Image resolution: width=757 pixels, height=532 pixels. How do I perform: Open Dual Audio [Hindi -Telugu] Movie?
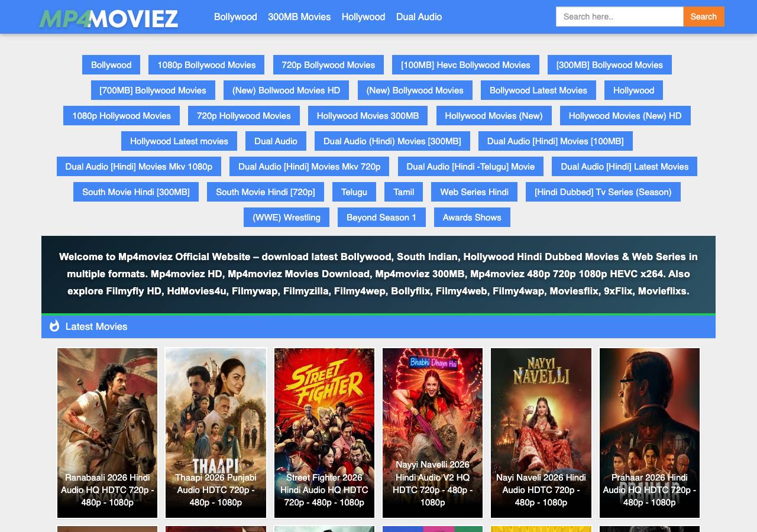pos(471,167)
